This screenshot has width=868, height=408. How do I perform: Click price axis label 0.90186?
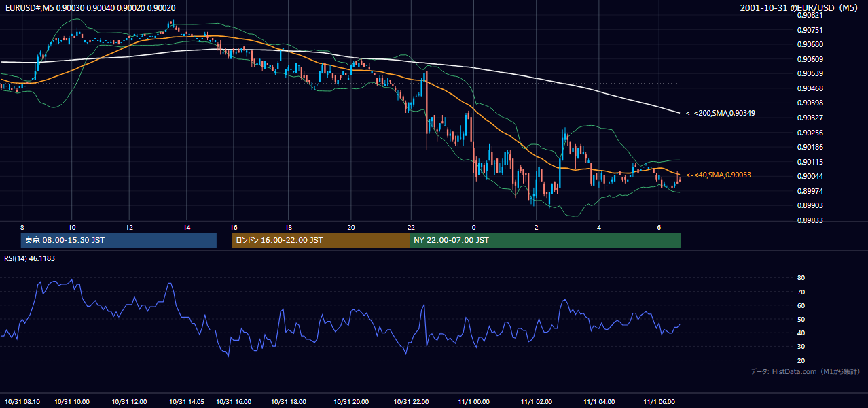pos(810,147)
